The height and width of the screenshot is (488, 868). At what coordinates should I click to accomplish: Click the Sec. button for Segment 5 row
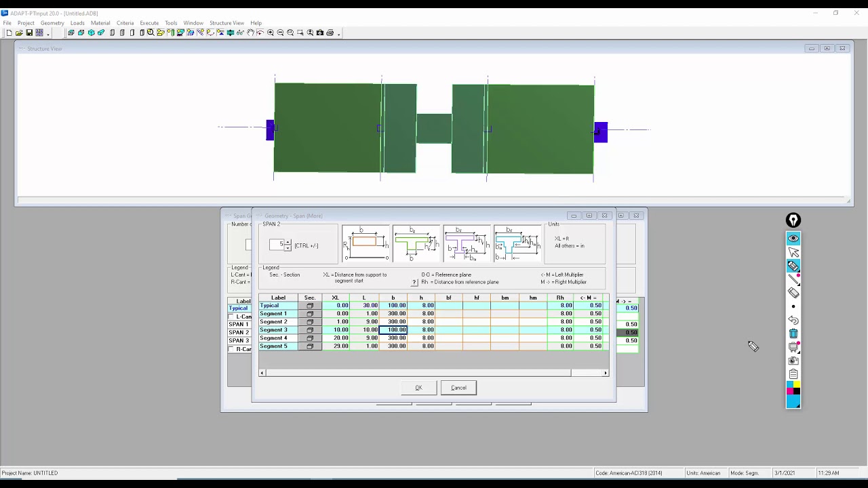point(310,346)
